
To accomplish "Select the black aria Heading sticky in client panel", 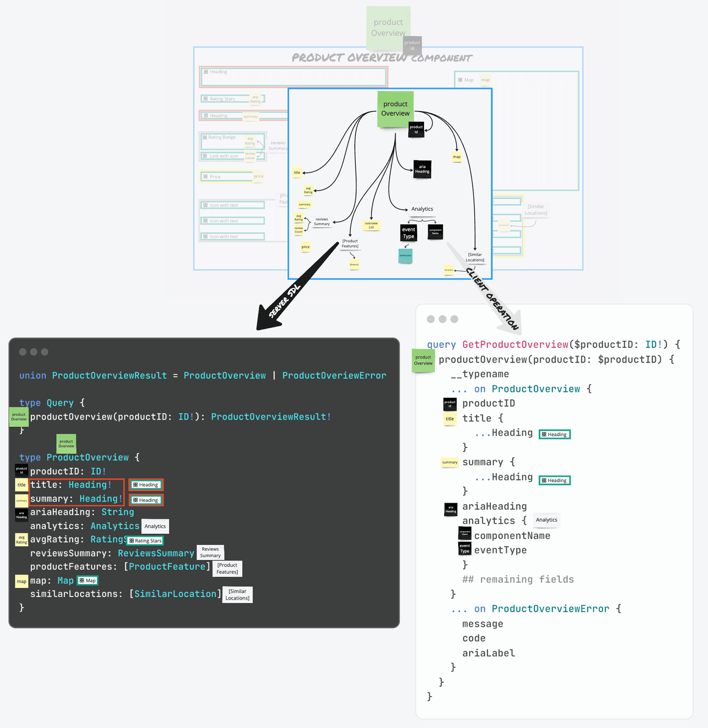I will [450, 509].
